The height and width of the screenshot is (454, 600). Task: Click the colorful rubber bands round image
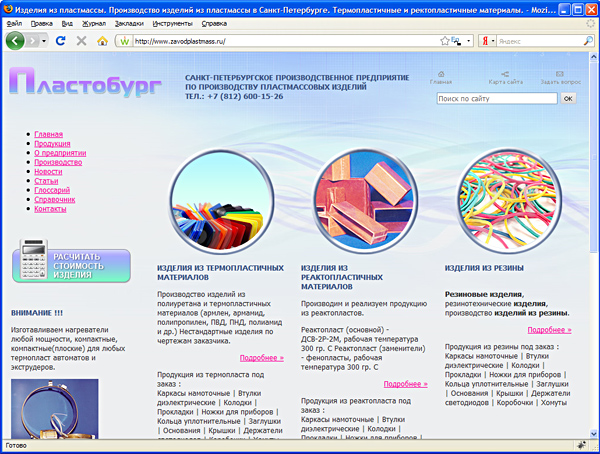[x=509, y=201]
